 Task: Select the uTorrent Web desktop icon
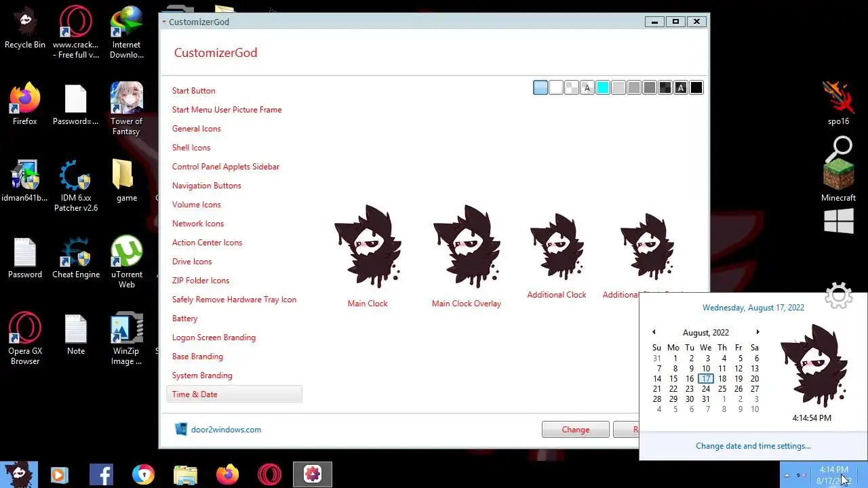[127, 262]
